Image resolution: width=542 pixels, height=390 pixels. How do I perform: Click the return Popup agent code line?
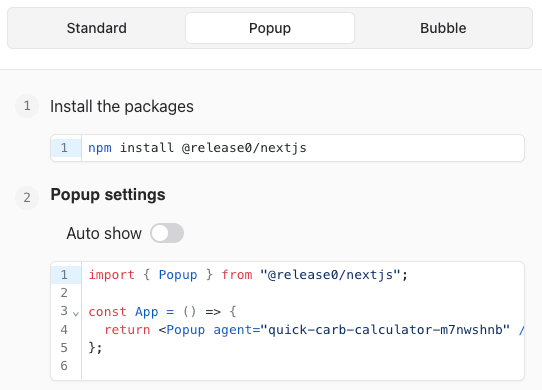(x=314, y=330)
